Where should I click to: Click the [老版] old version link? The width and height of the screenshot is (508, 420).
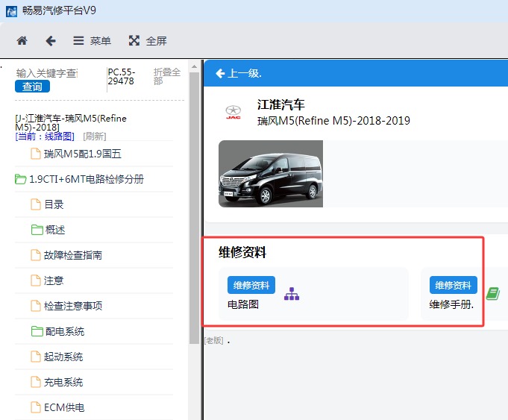click(x=214, y=340)
